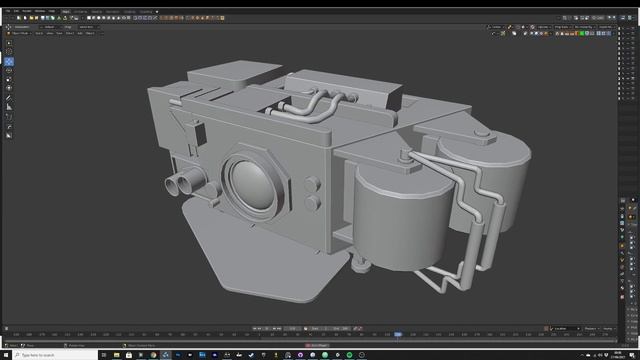The width and height of the screenshot is (640, 360).
Task: Switch to Blender via taskbar icon
Action: pyautogui.click(x=165, y=355)
